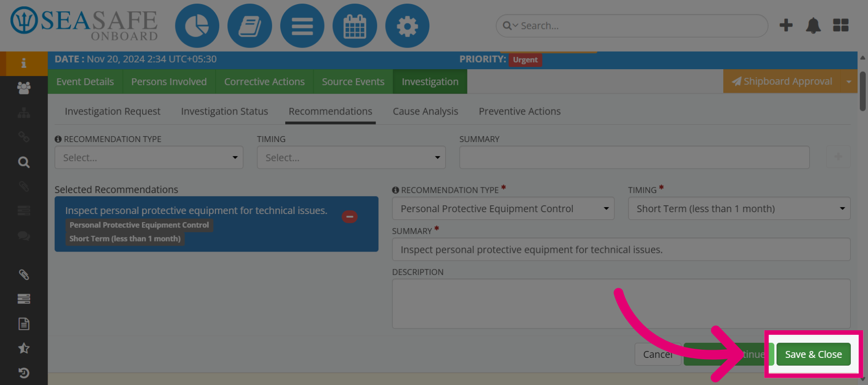
Task: Click the Cancel button
Action: click(x=658, y=354)
